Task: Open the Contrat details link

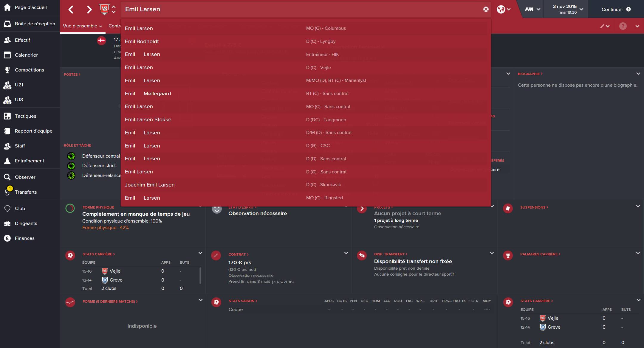Action: [x=238, y=254]
